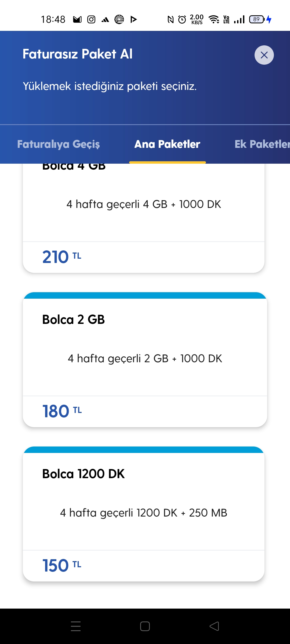Select the Bolca 2 GB package title
290x644 pixels.
click(73, 320)
